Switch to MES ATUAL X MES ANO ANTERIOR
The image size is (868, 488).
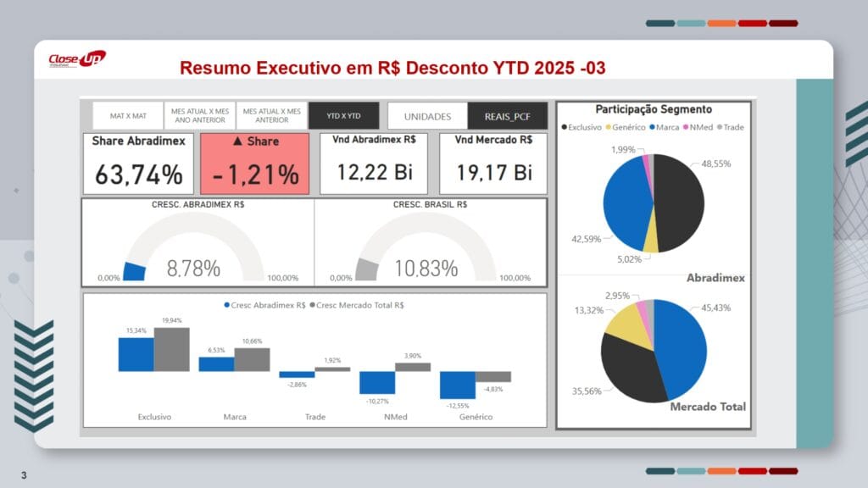200,115
